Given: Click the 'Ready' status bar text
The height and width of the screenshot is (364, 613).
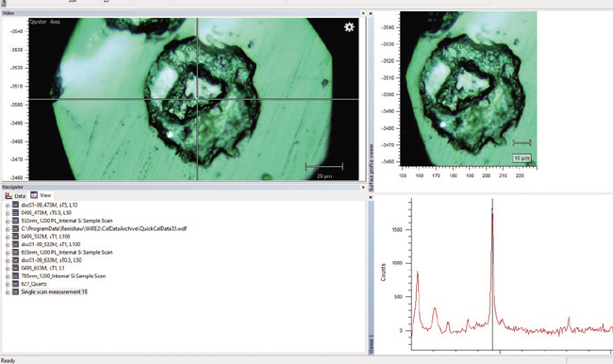Looking at the screenshot, I should [8, 360].
